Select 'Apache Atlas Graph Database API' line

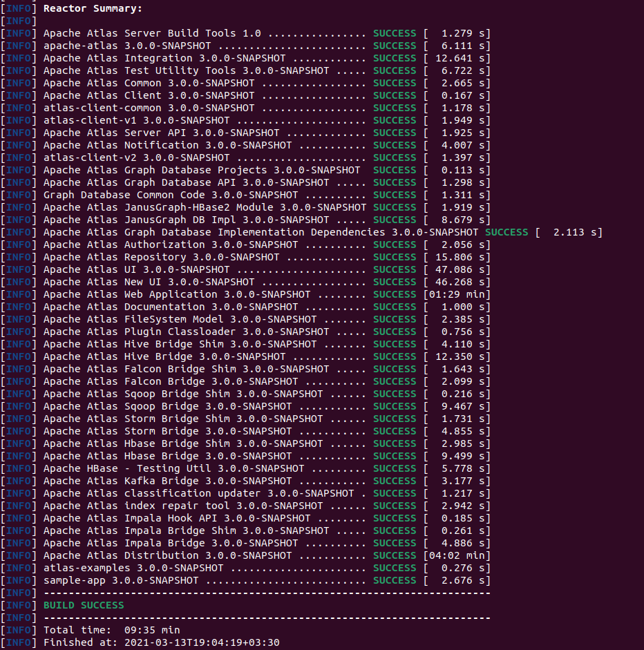pyautogui.click(x=186, y=182)
